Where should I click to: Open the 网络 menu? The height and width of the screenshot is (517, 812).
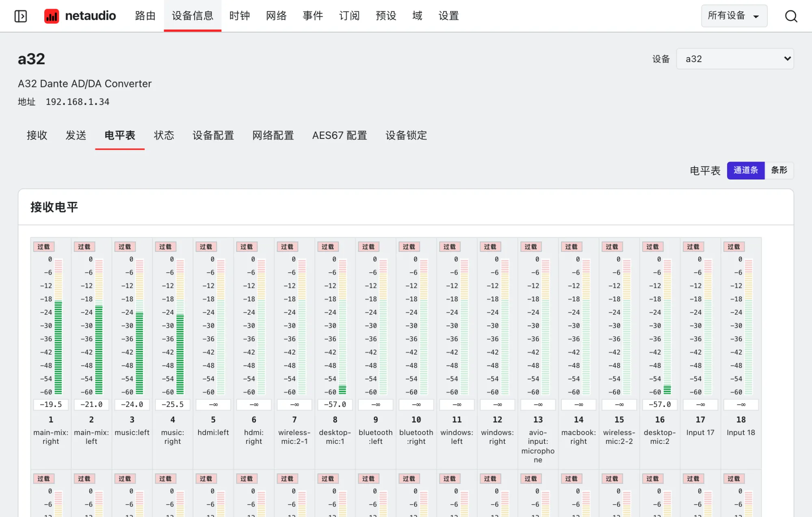(276, 16)
